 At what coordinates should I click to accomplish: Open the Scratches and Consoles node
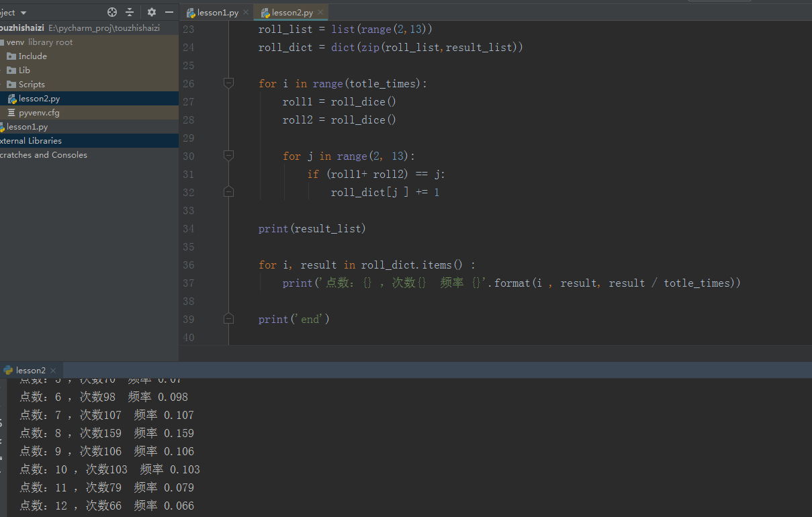tap(44, 154)
